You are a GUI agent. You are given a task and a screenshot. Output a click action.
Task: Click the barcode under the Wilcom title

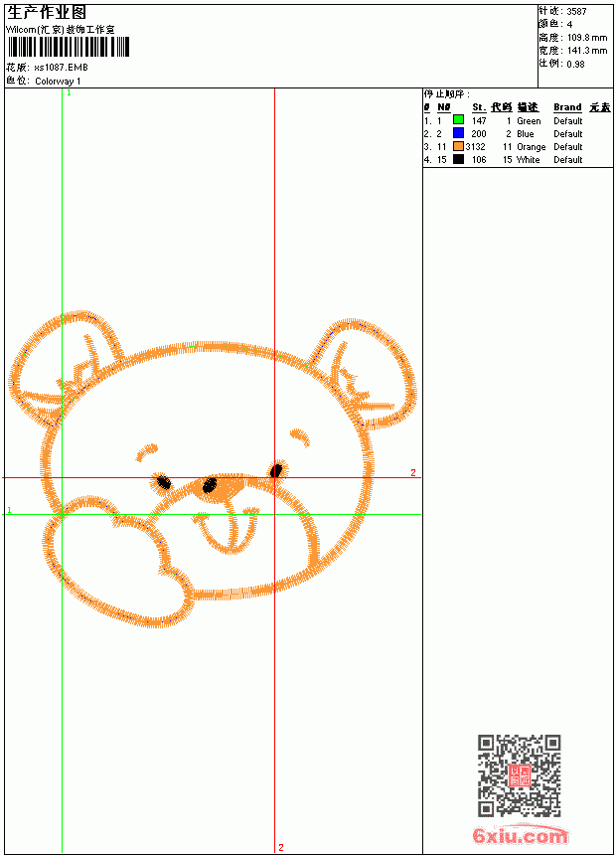[x=69, y=47]
